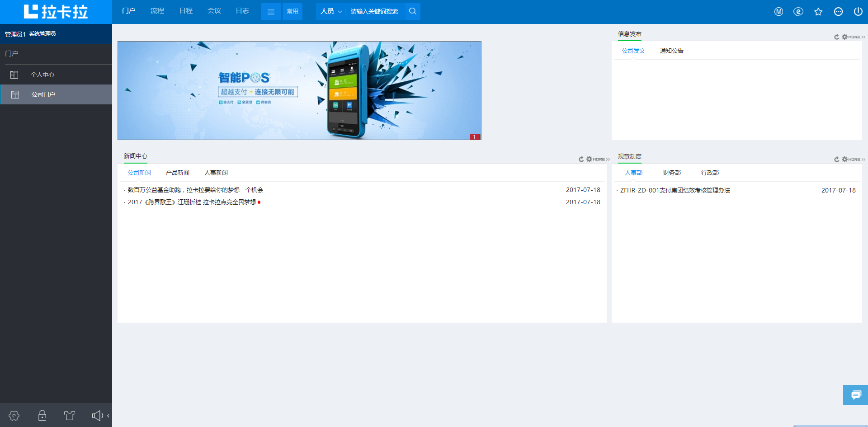This screenshot has height=427, width=868.
Task: Open the 会议 top navigation menu
Action: (214, 11)
